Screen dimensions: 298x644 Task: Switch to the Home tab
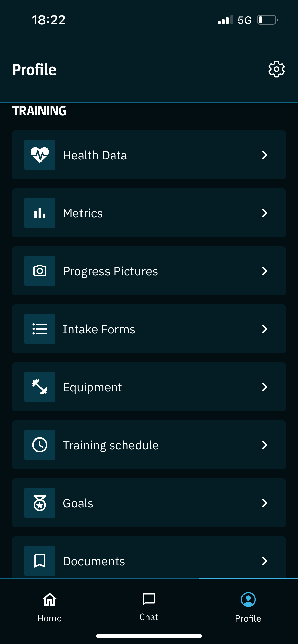[50, 607]
